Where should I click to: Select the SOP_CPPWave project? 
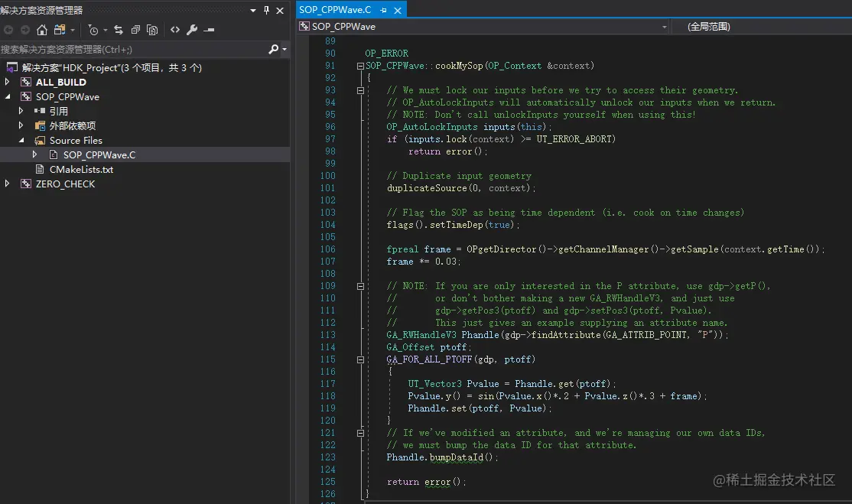(x=67, y=96)
